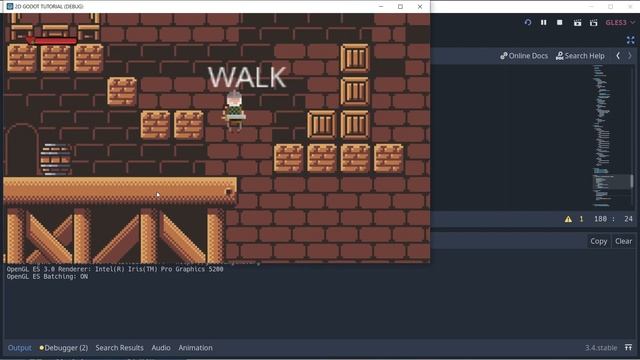Screen dimensions: 640x360
Task: Open the GLES3 renderer dropdown
Action: pyautogui.click(x=620, y=22)
